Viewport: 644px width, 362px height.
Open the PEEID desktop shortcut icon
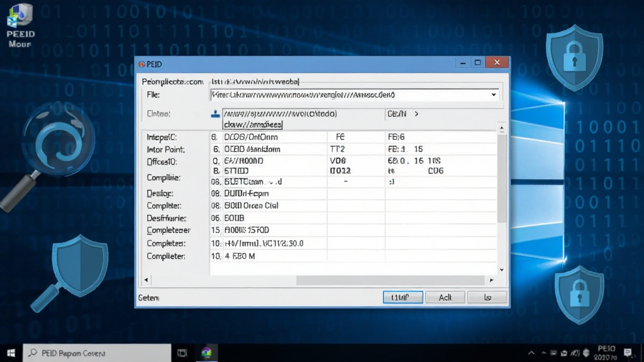coord(19,25)
